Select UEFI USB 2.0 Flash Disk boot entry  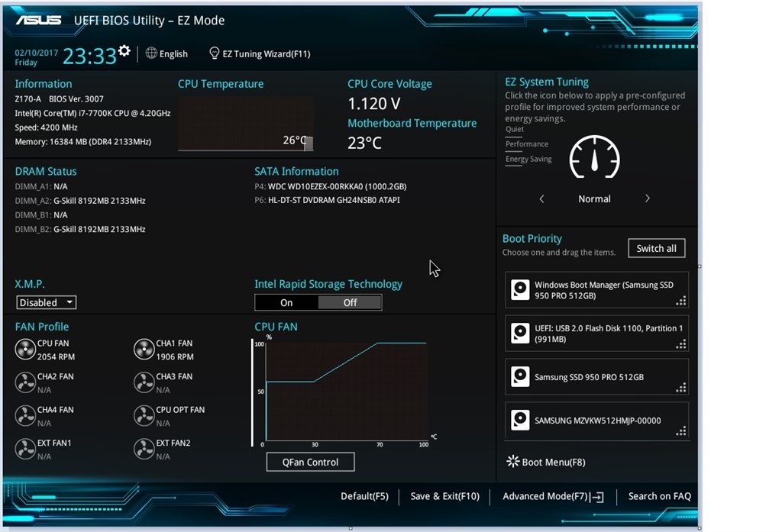tap(597, 333)
